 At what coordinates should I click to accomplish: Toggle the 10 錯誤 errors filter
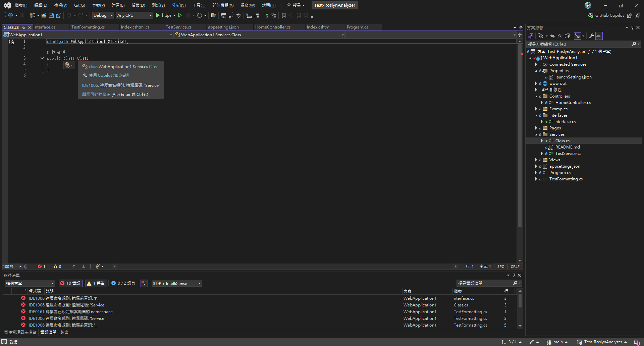70,283
